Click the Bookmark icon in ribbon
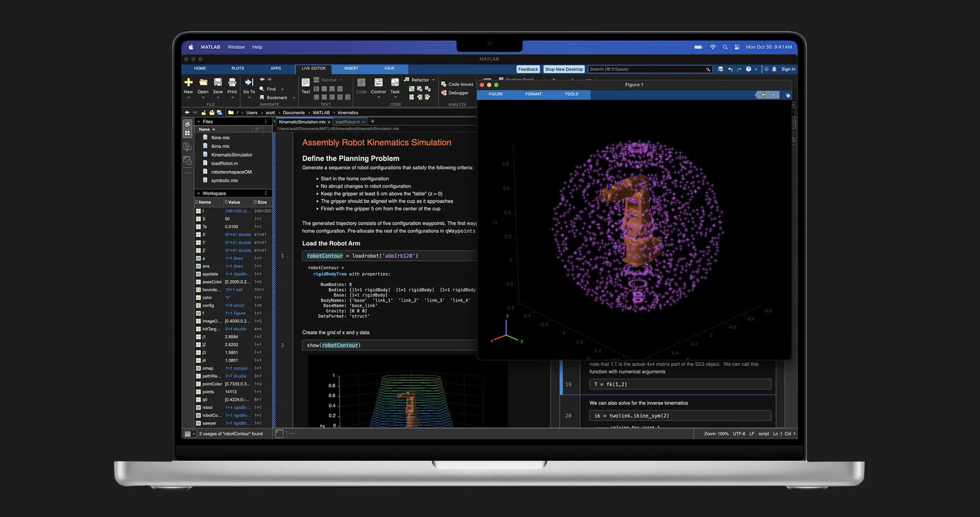The image size is (980, 517). click(262, 98)
